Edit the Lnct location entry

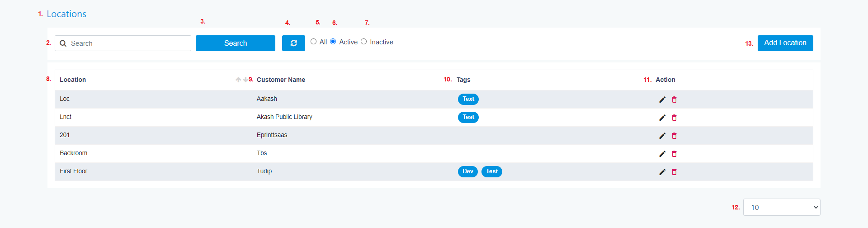(x=662, y=118)
